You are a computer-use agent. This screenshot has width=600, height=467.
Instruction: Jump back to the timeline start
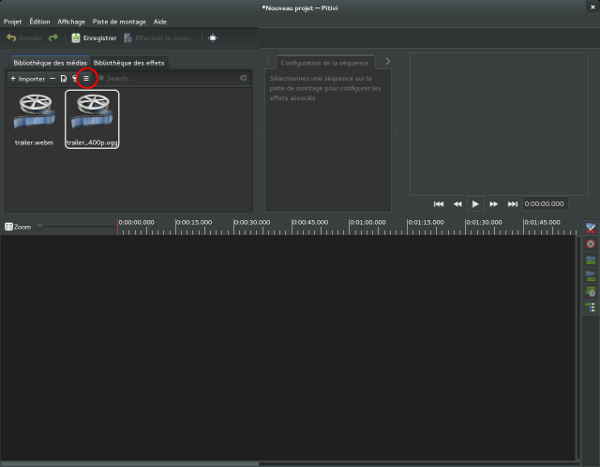coord(438,203)
